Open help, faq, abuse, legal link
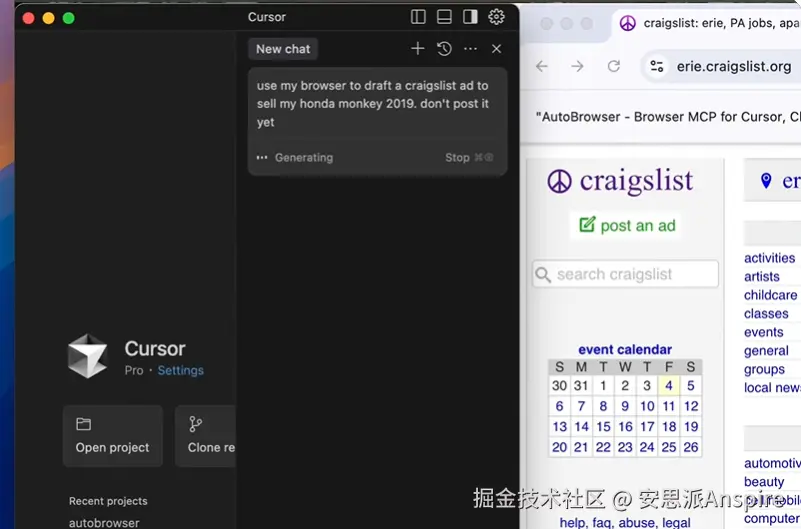 (x=625, y=522)
